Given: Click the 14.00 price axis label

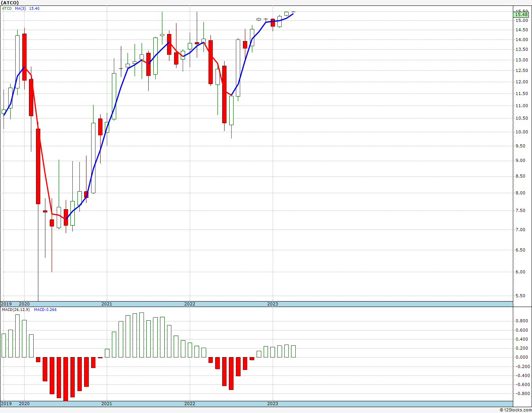Looking at the screenshot, I should 521,40.
